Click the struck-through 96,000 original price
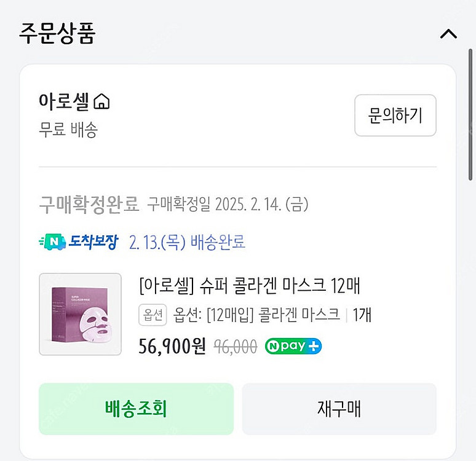This screenshot has height=461, width=476. pos(235,347)
